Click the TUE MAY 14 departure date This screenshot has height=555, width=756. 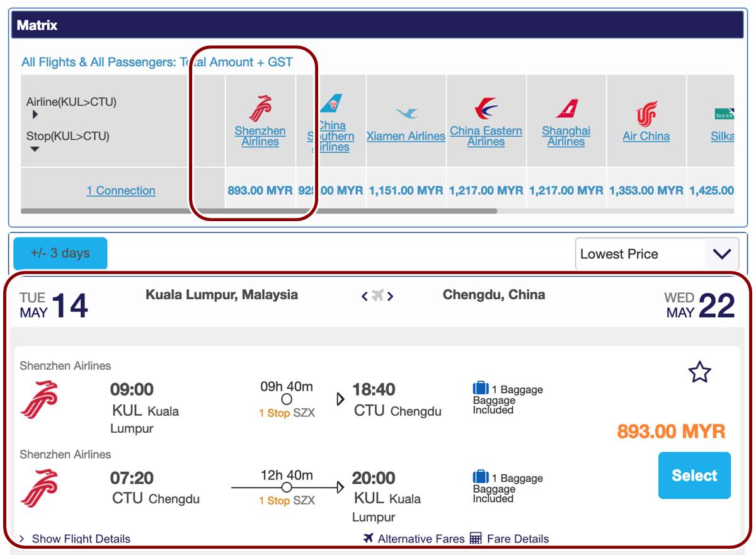[54, 306]
